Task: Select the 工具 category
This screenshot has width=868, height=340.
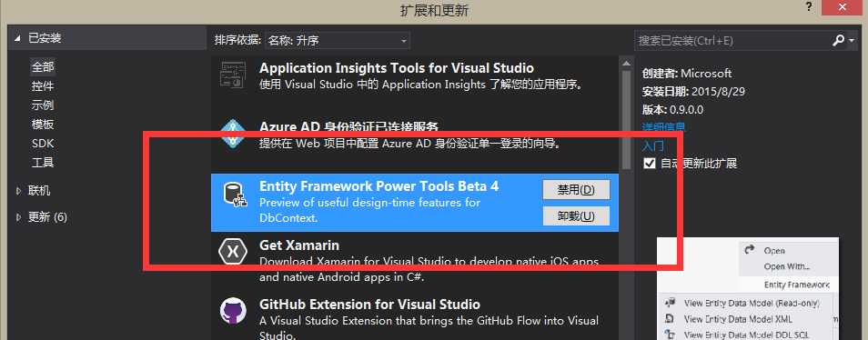Action: tap(43, 163)
